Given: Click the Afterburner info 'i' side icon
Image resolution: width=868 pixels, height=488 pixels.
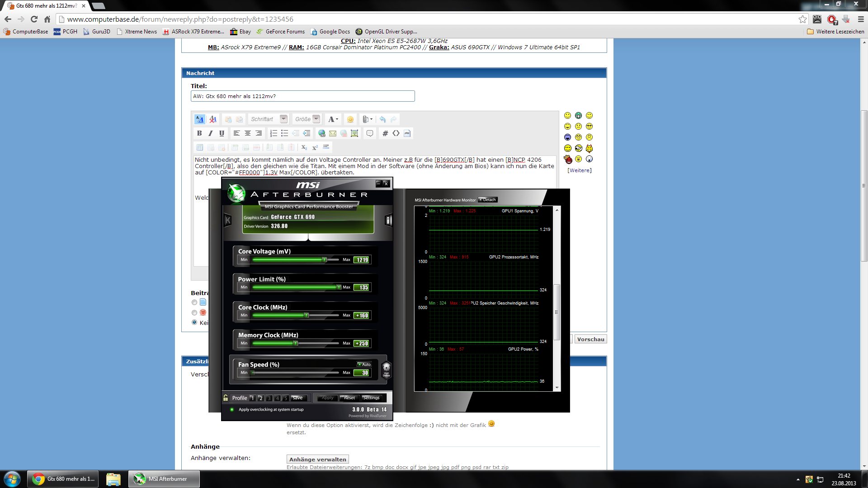Looking at the screenshot, I should point(388,221).
